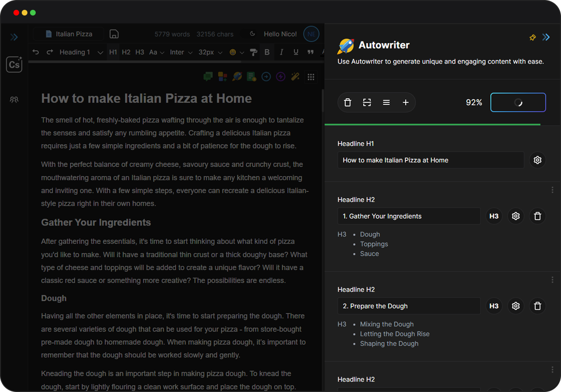This screenshot has height=392, width=561.
Task: Delete the entire outline with trash icon
Action: (x=347, y=102)
